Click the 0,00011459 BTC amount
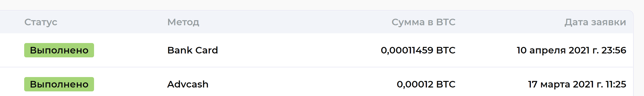This screenshot has width=644, height=96. (x=418, y=50)
